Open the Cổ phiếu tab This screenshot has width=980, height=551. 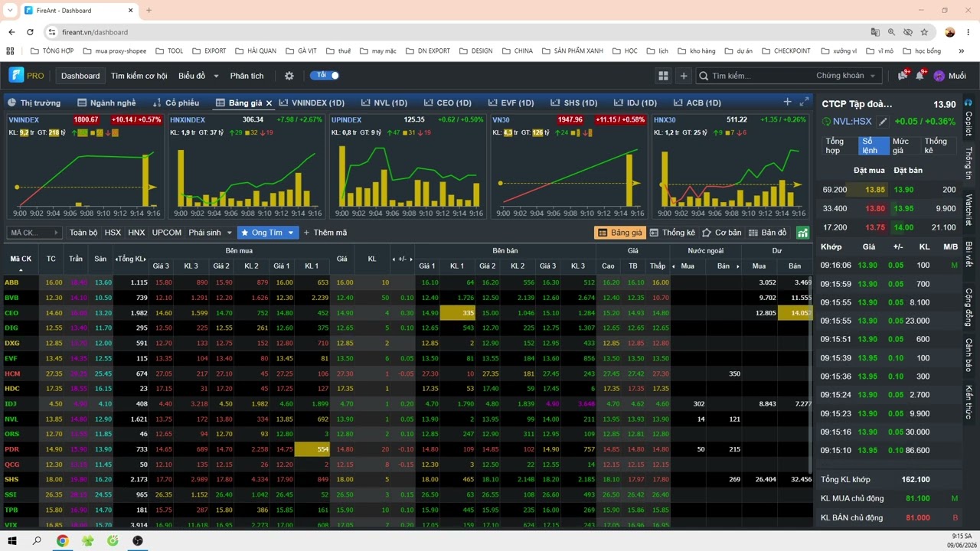tap(176, 103)
